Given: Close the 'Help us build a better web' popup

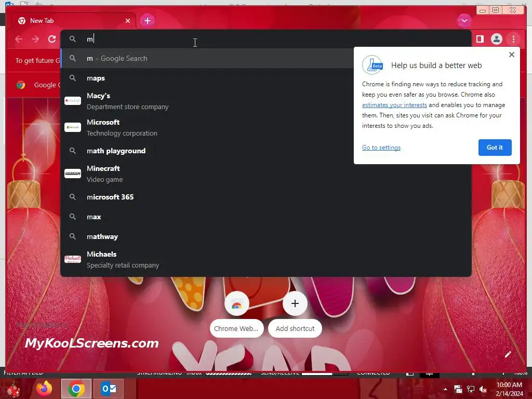Looking at the screenshot, I should click(512, 55).
